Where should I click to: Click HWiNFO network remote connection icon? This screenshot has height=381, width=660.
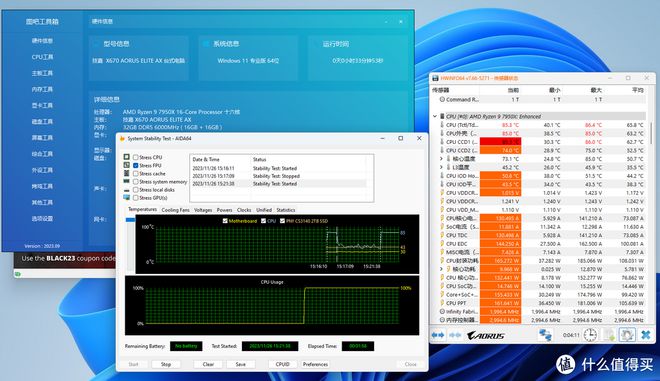pyautogui.click(x=545, y=335)
